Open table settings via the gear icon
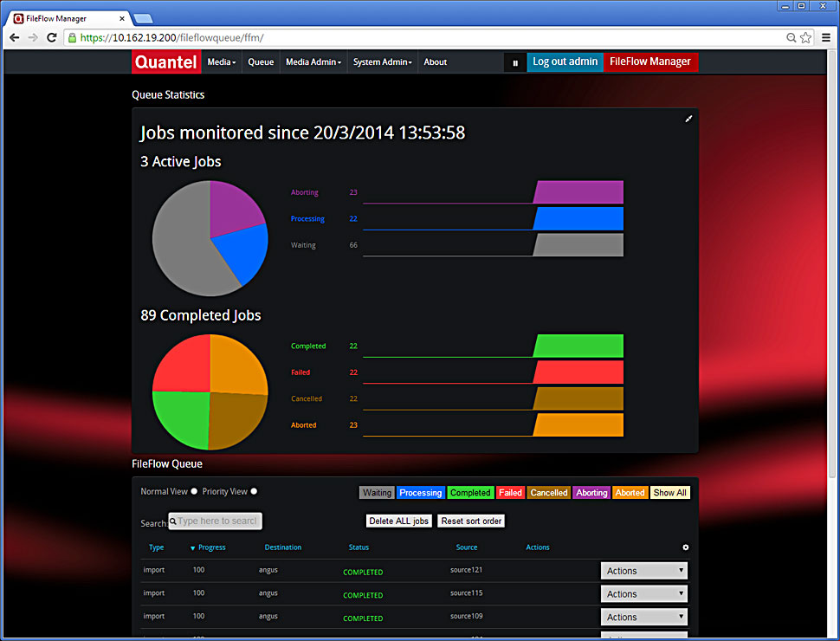This screenshot has height=641, width=840. pos(686,547)
